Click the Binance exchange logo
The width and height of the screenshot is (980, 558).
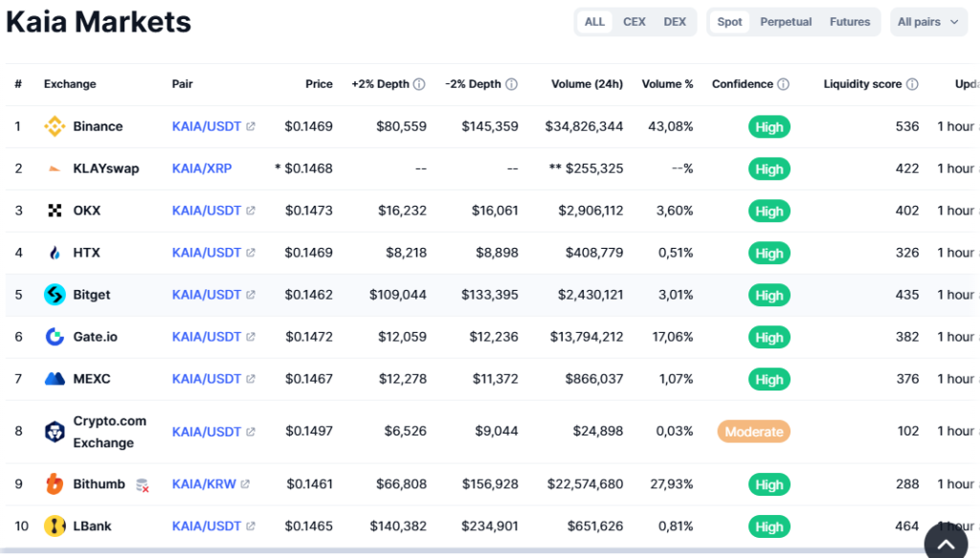click(55, 126)
